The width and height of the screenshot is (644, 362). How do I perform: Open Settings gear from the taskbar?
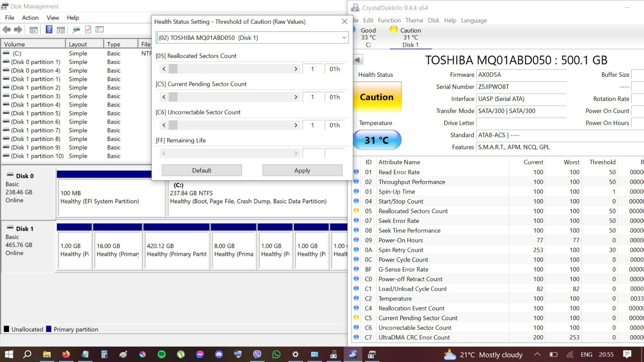point(295,354)
